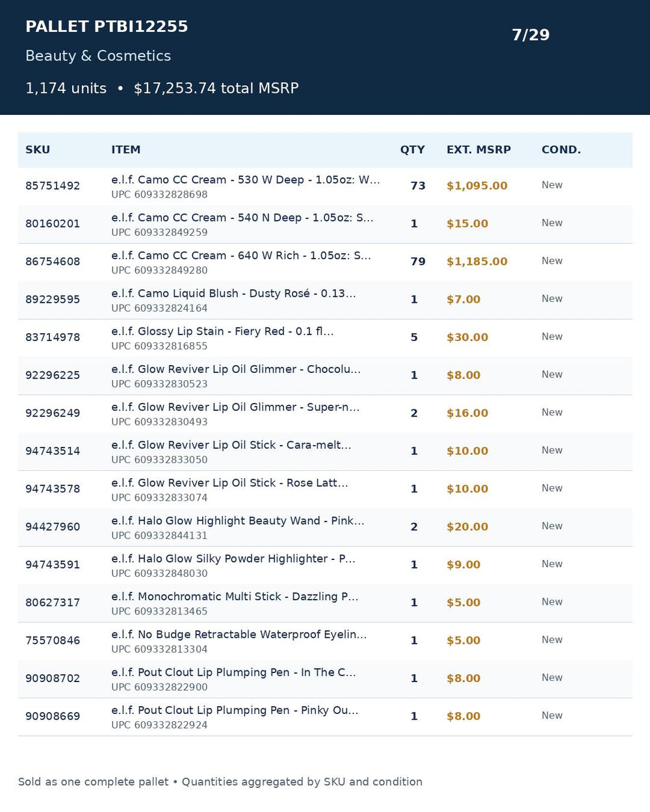Click the PALLET PTBI12255 title
The image size is (650, 812).
pyautogui.click(x=107, y=27)
